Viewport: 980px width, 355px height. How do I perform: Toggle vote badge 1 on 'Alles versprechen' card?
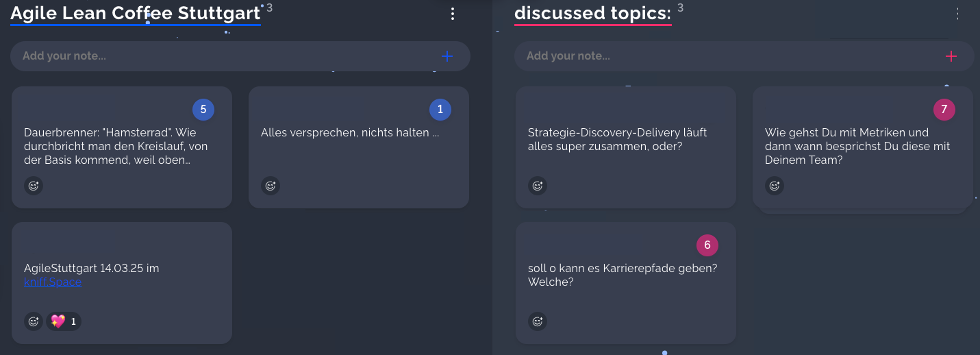tap(440, 110)
